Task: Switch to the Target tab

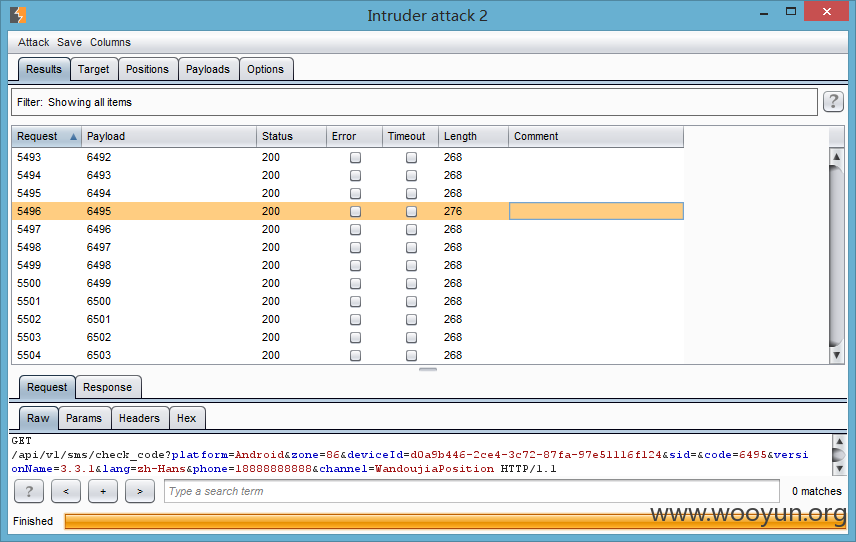Action: 94,69
